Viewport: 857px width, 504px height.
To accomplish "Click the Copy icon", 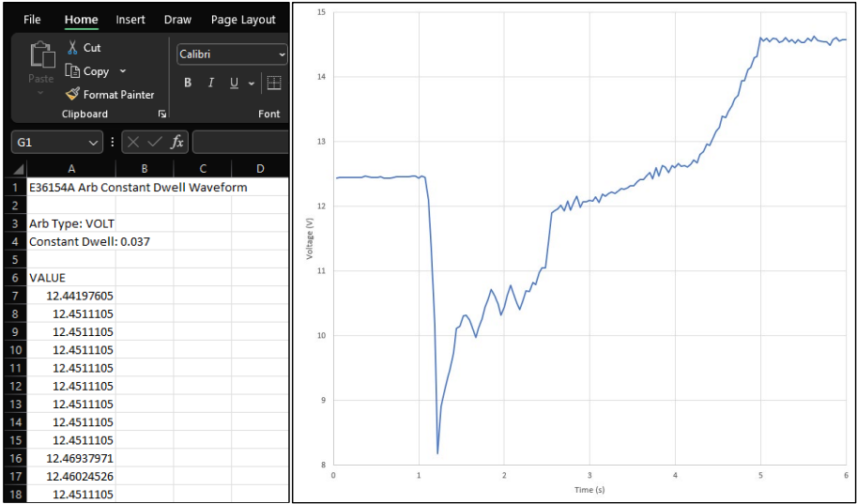I will (72, 71).
